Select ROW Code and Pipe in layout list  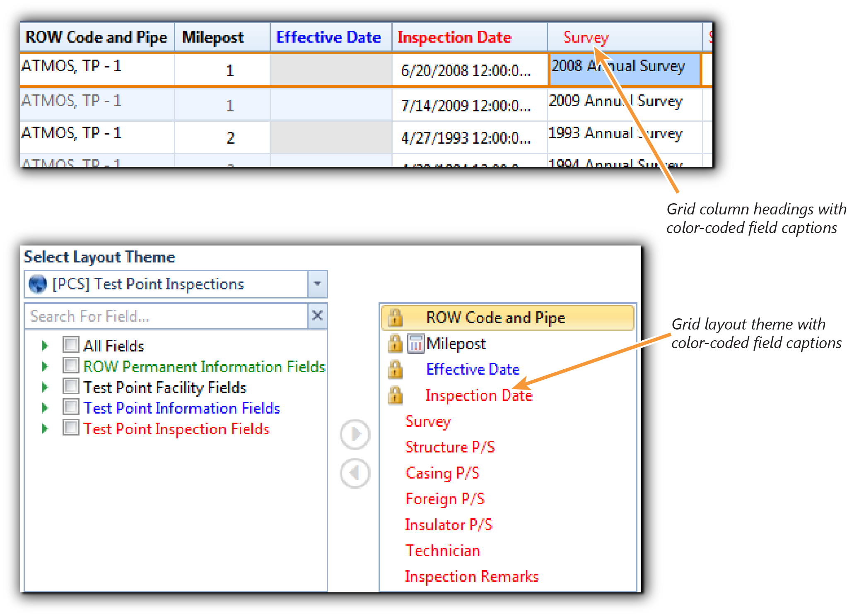tap(508, 318)
